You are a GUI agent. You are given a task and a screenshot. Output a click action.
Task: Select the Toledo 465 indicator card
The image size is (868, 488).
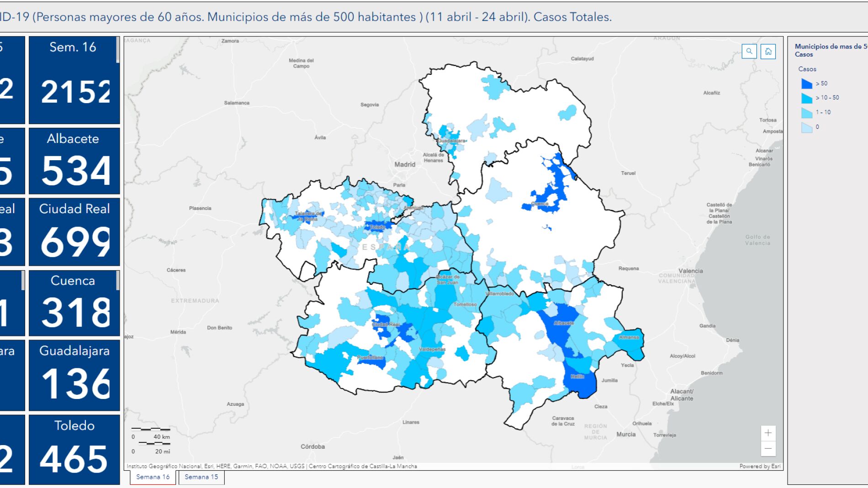coord(74,449)
